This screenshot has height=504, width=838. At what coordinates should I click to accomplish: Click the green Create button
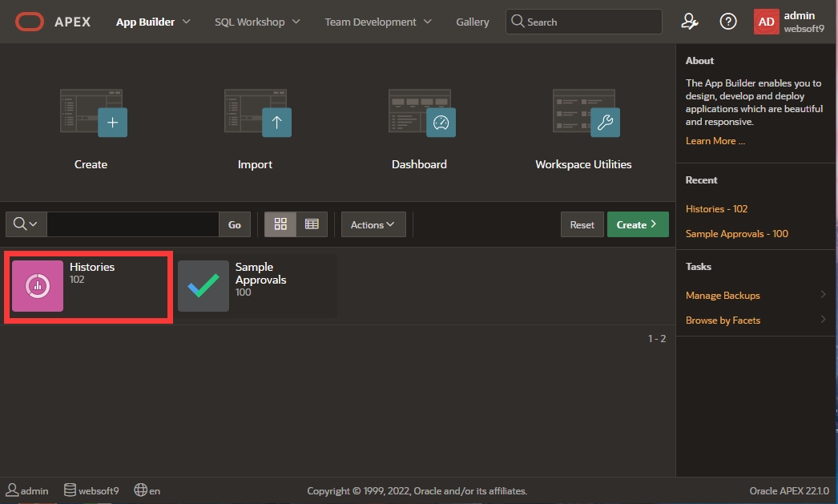pyautogui.click(x=637, y=224)
